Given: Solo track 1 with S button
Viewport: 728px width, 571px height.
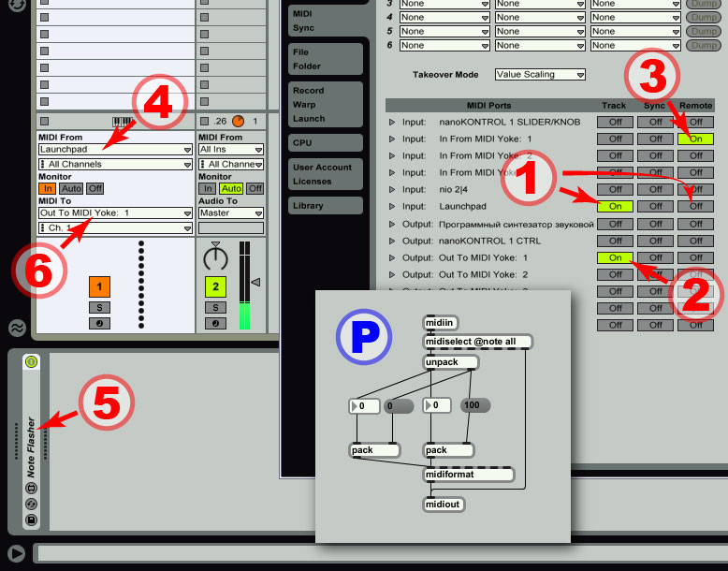Looking at the screenshot, I should pos(99,307).
